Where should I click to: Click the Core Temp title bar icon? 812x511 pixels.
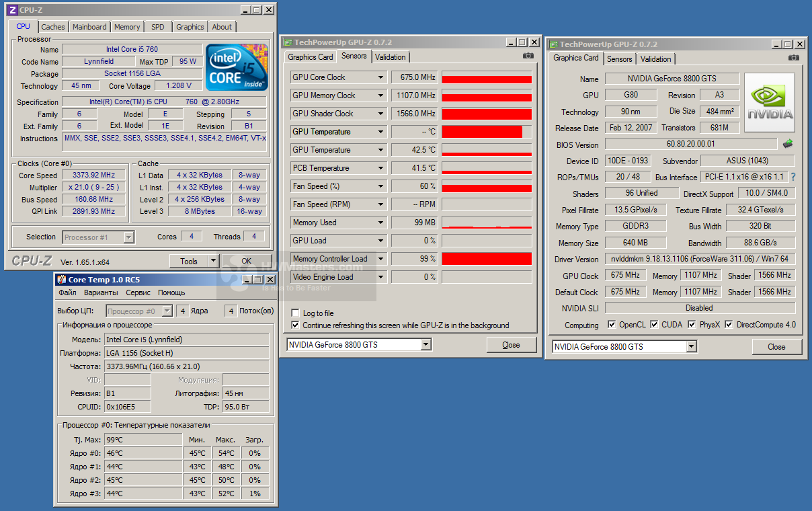(62, 280)
